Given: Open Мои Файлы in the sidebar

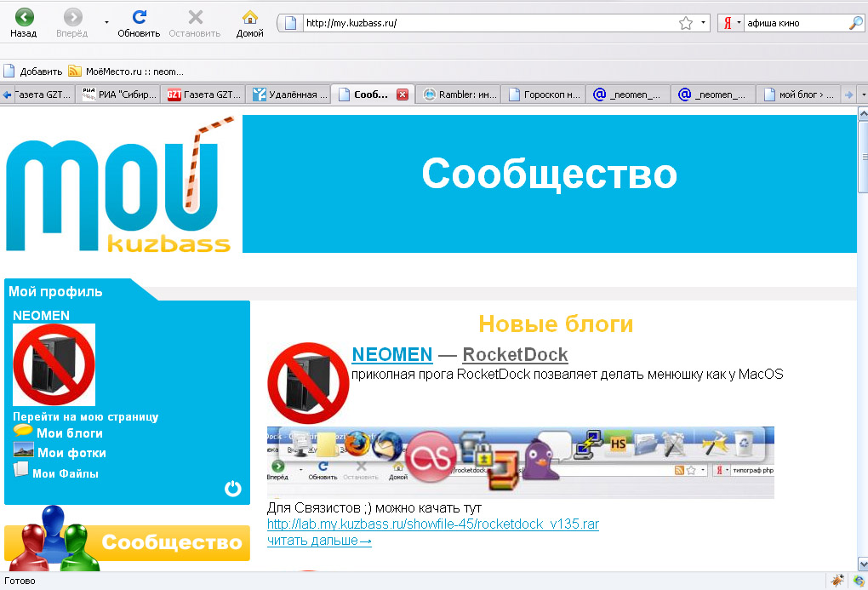Looking at the screenshot, I should tap(66, 473).
